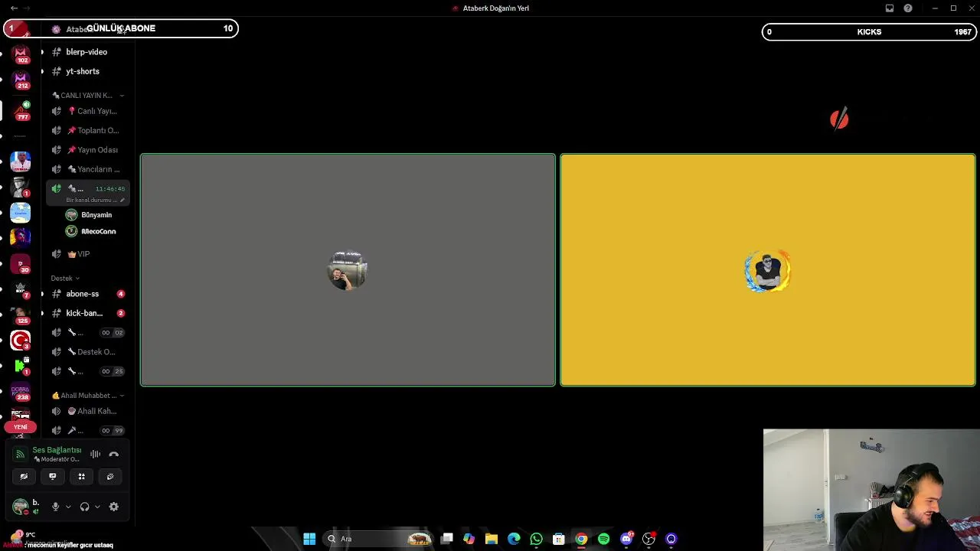Join the Toplantı O... voice channel

pos(88,130)
